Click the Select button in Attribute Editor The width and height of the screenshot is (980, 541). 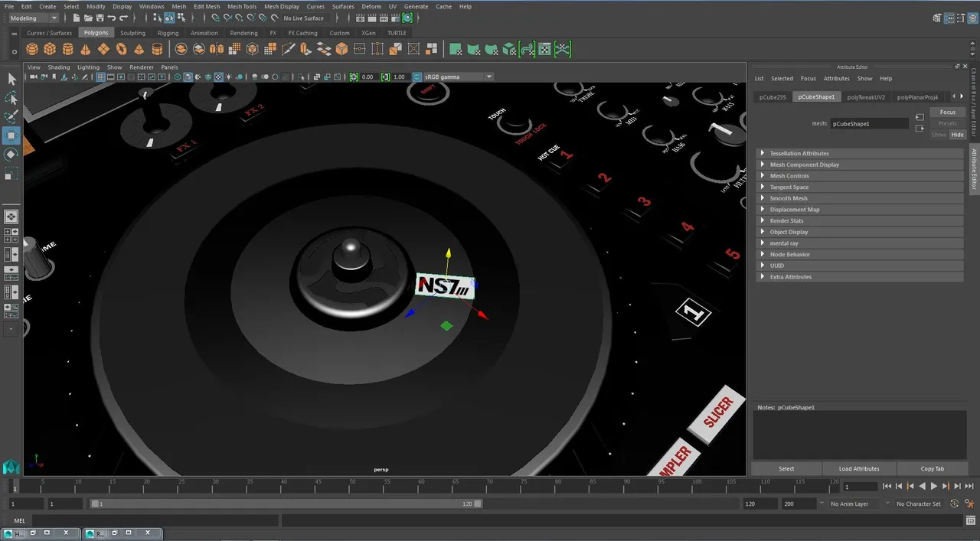[786, 468]
